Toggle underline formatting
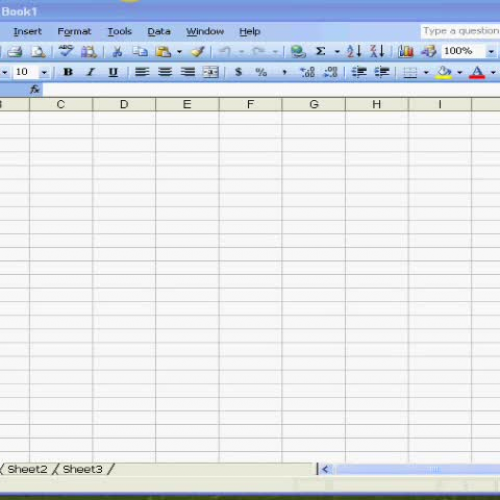 [x=113, y=72]
